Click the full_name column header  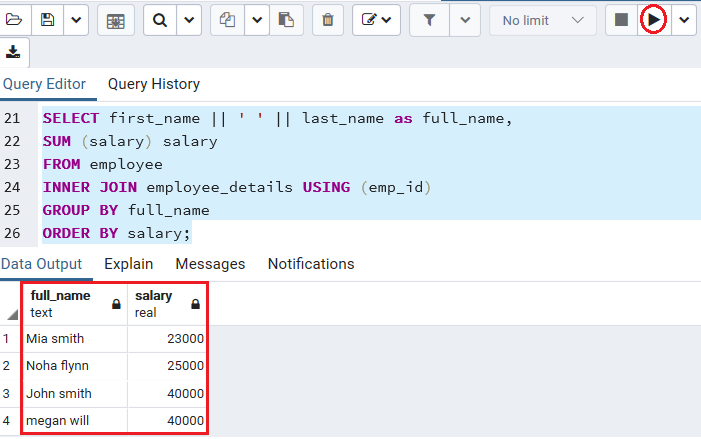point(74,304)
